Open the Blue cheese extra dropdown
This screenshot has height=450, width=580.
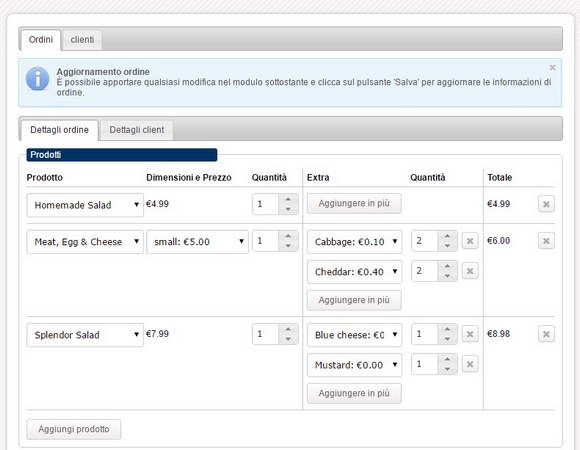coord(354,335)
